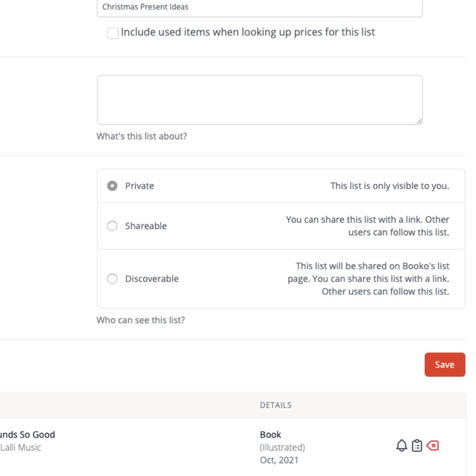Click the 'Book' format text in details

270,435
